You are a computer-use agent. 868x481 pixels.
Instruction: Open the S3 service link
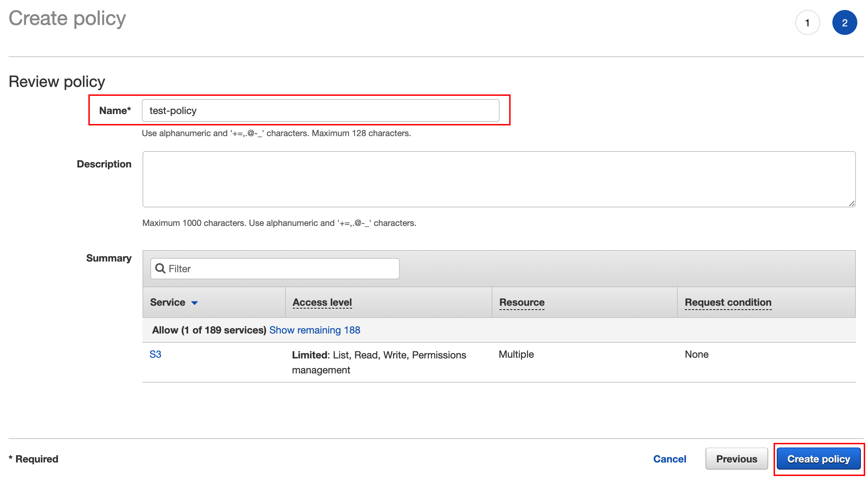pyautogui.click(x=155, y=354)
